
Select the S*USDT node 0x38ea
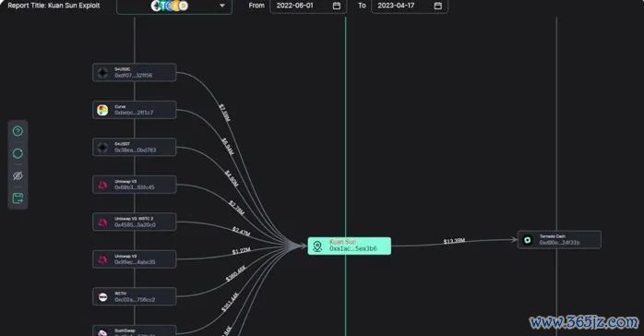pyautogui.click(x=135, y=147)
